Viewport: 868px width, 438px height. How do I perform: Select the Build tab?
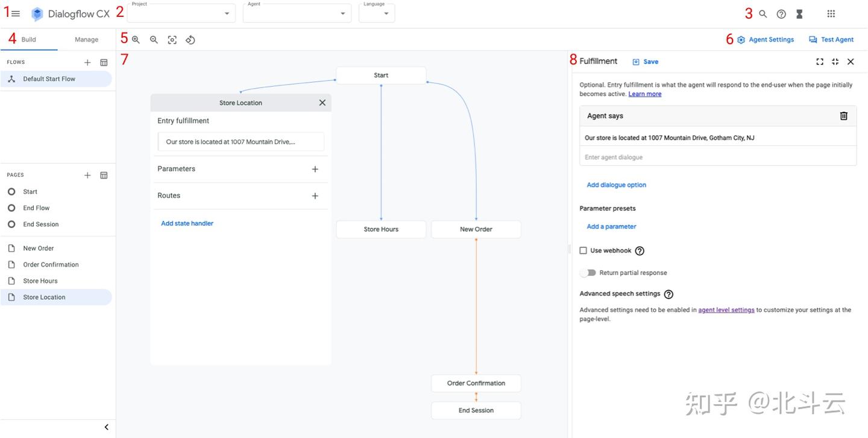click(29, 40)
